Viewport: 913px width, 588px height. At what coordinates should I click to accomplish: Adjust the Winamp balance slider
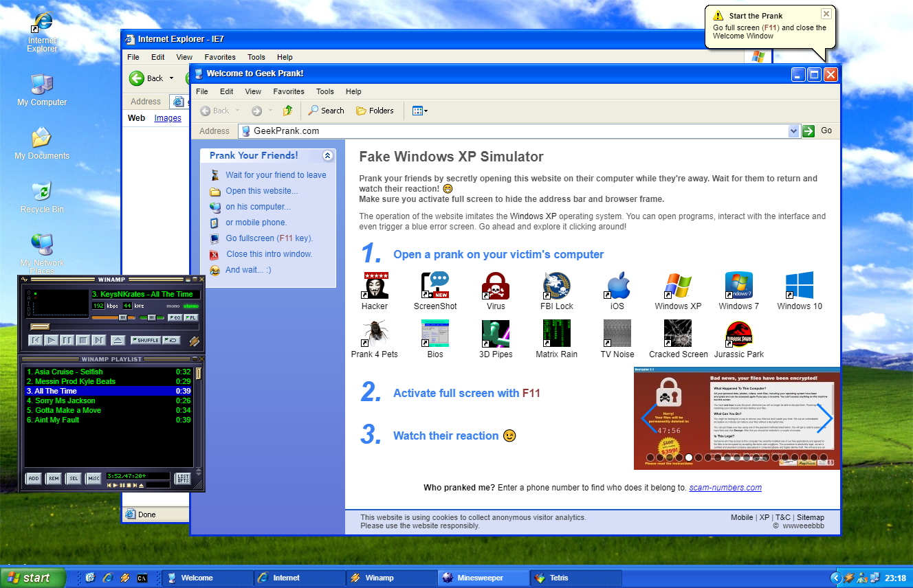[x=152, y=317]
